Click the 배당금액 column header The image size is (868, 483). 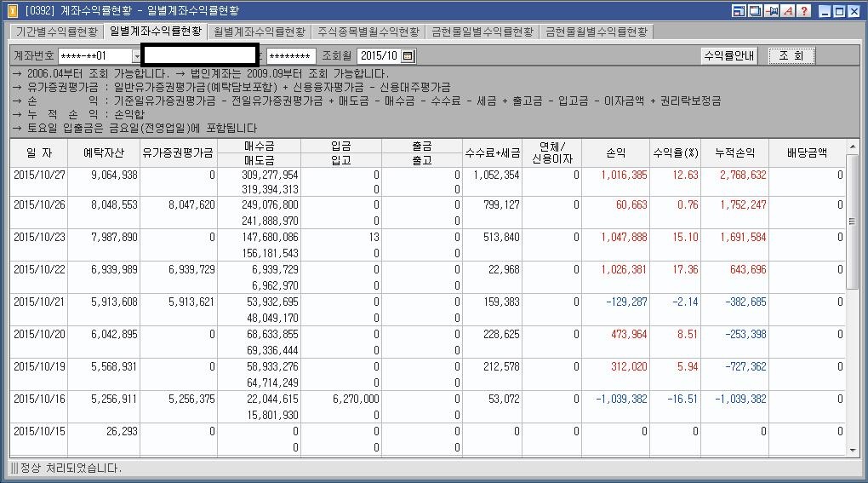[807, 152]
